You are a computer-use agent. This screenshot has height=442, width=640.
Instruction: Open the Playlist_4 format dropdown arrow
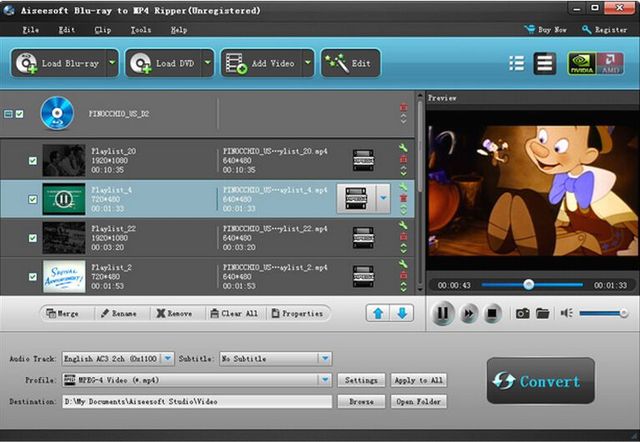[383, 198]
